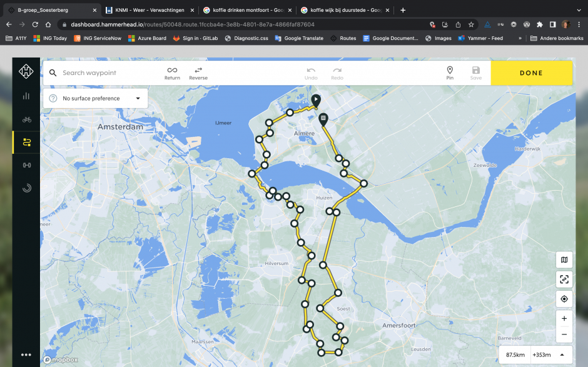
Task: Open the ING ServiceNow bookmark
Action: pos(98,38)
